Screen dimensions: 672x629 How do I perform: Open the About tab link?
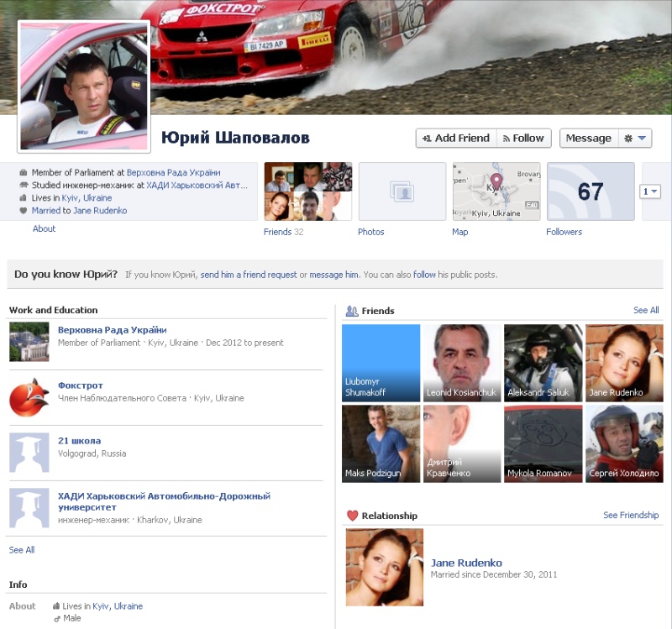45,228
